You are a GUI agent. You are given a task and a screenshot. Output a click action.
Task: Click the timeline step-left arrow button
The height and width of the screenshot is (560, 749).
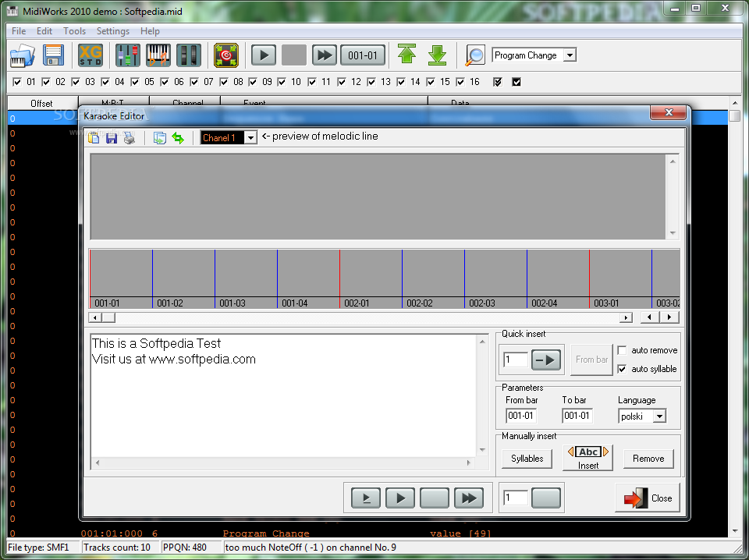click(649, 317)
